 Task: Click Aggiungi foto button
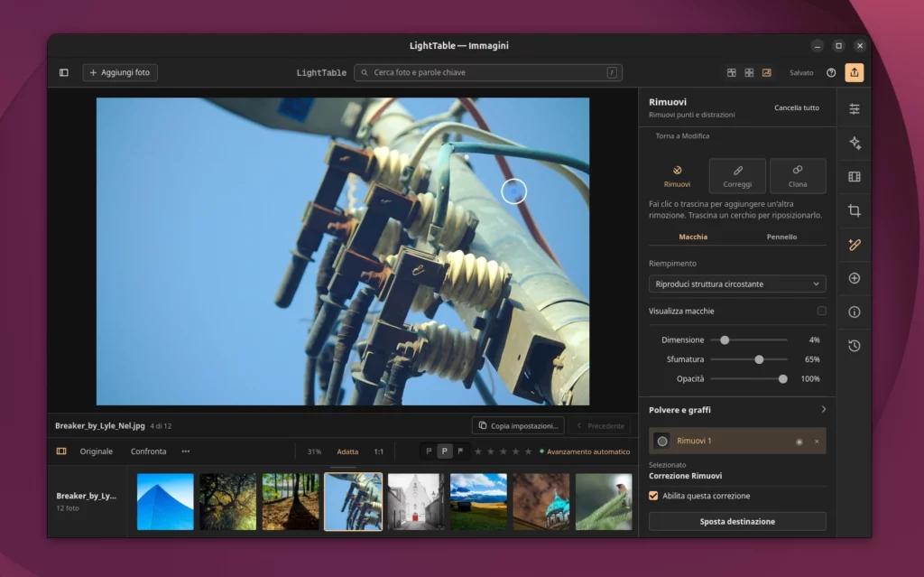point(120,72)
